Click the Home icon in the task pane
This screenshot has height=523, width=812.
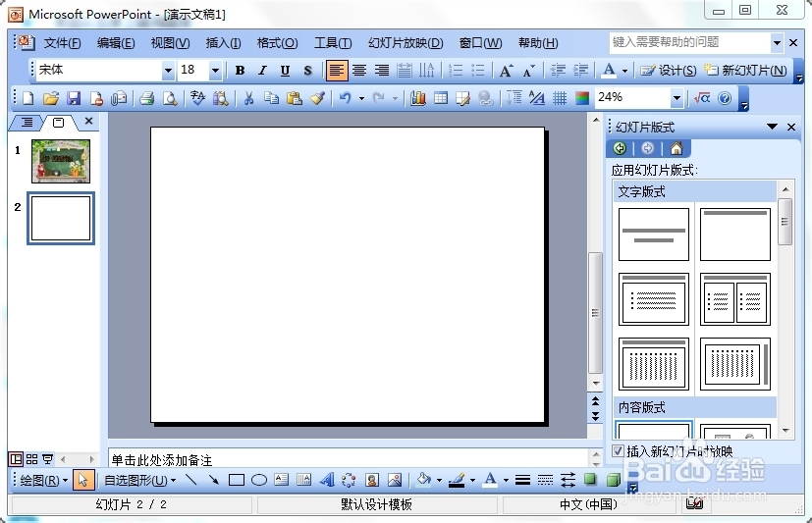point(677,148)
